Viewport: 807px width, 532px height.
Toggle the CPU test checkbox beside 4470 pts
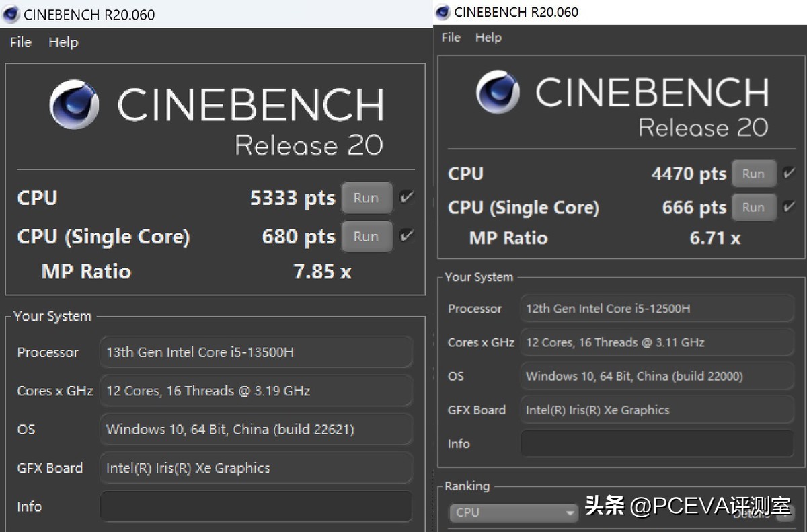(x=788, y=174)
